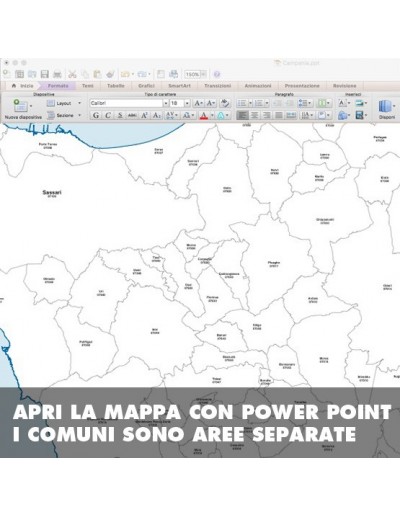
Task: Open the Presentazione tab
Action: [x=302, y=86]
